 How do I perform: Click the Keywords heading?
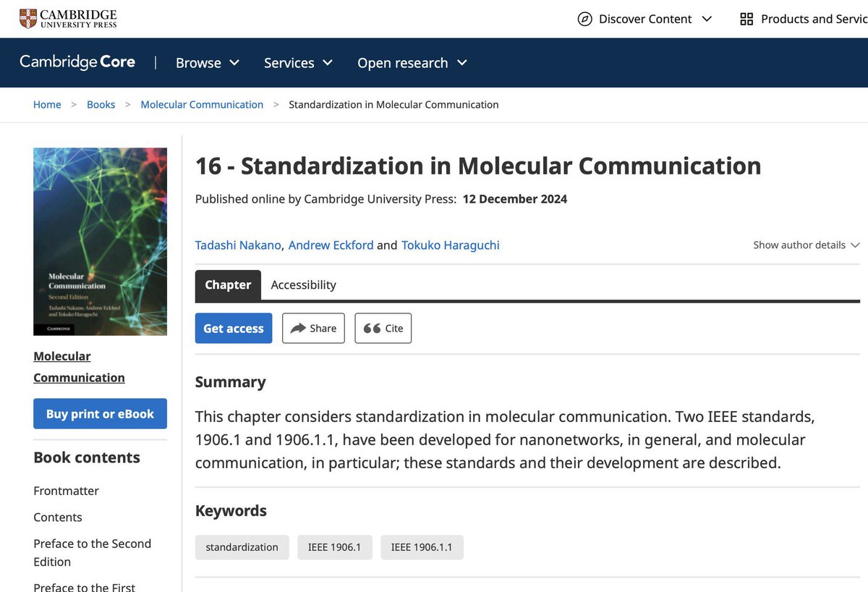click(231, 511)
